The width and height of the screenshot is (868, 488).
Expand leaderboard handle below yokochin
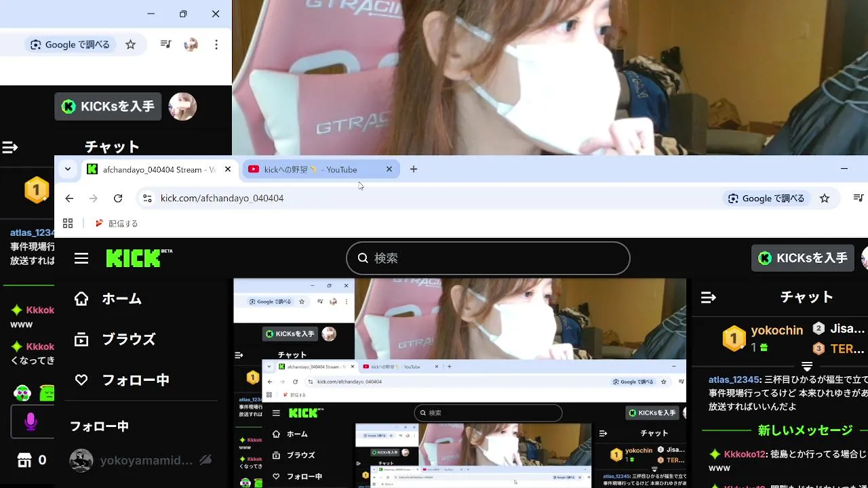point(807,366)
